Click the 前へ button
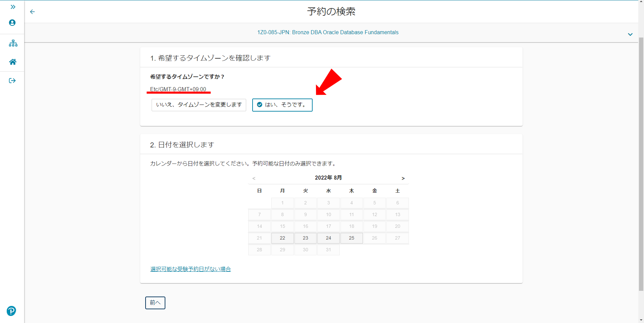Screen dimensions: 644x323 coord(155,303)
